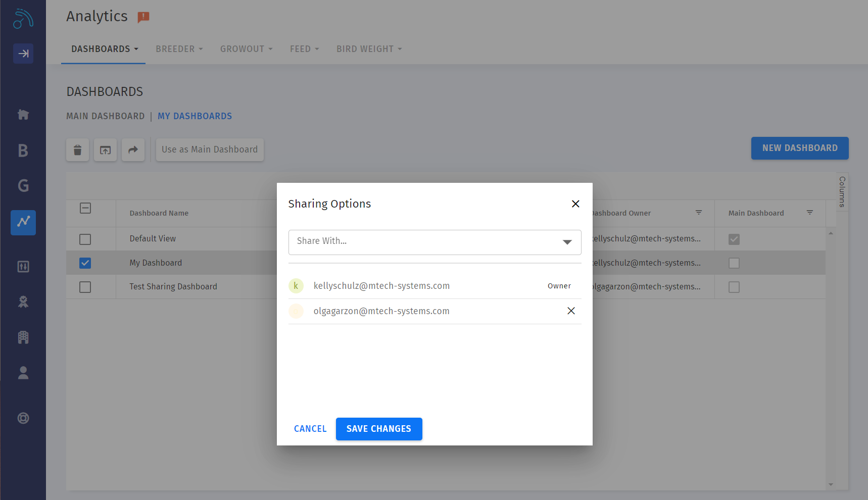Image resolution: width=868 pixels, height=500 pixels.
Task: Click the table scroll-up arrow
Action: click(831, 233)
